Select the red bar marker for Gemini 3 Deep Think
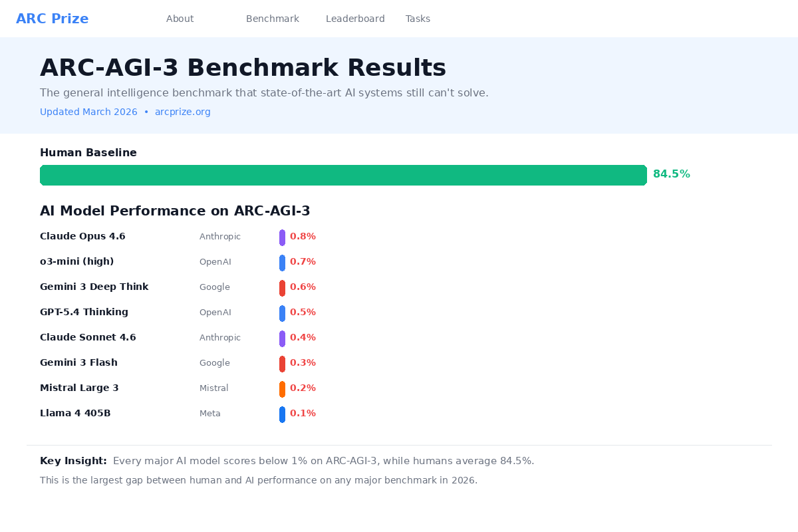The image size is (798, 532). tap(282, 287)
